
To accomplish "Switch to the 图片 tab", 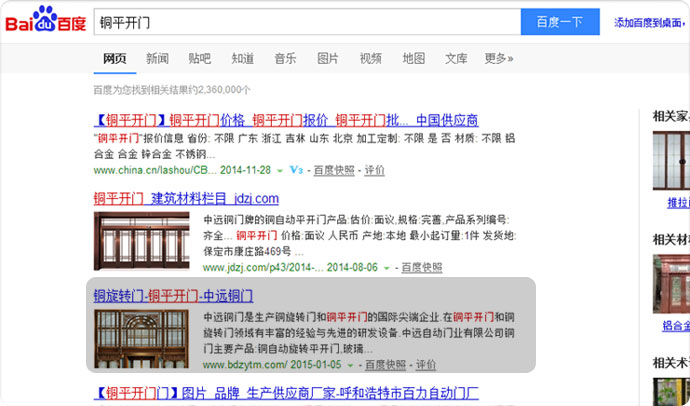I will click(328, 59).
